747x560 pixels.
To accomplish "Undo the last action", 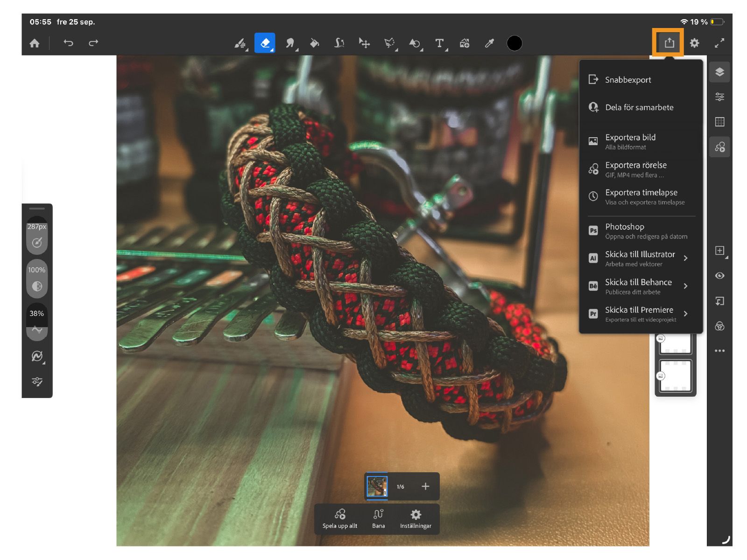I will click(68, 43).
